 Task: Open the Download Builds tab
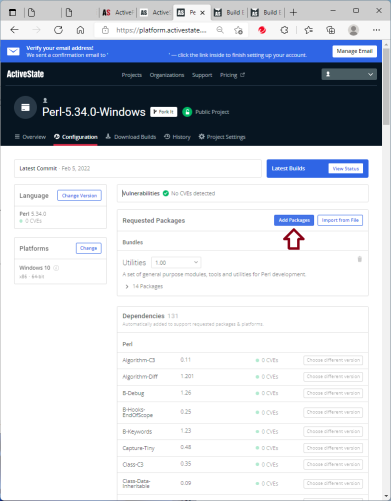click(x=131, y=137)
